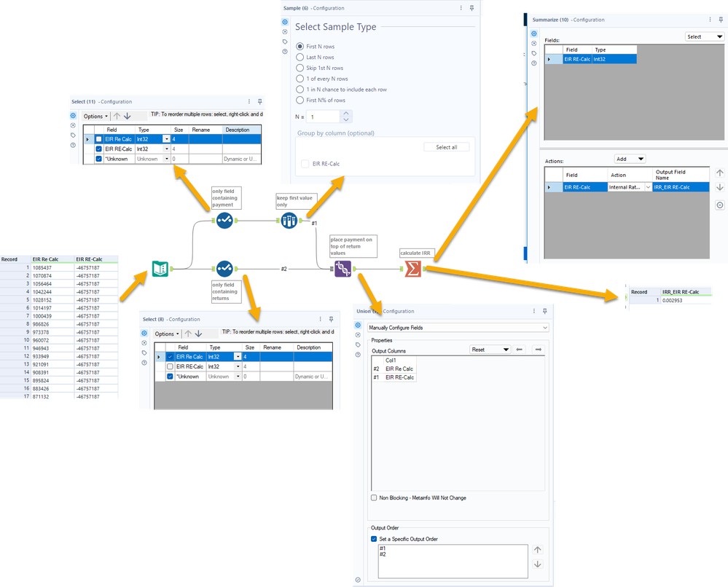Open the Reset dropdown in Union properties
Viewport: 728px width, 587px height.
[490, 350]
